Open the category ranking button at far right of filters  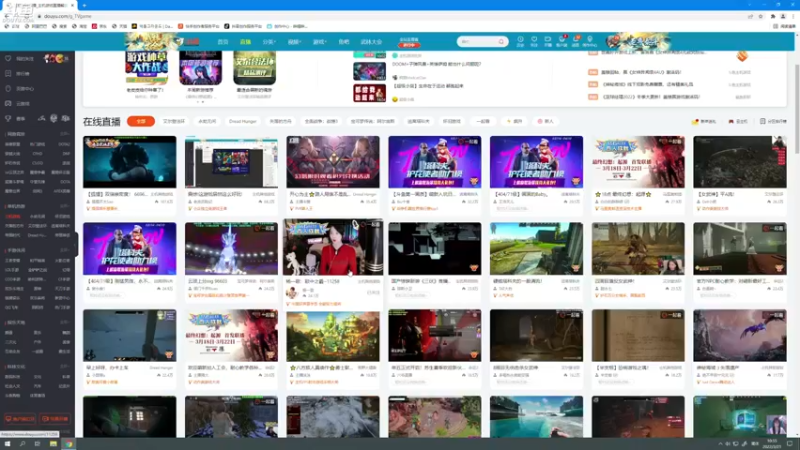pyautogui.click(x=773, y=121)
